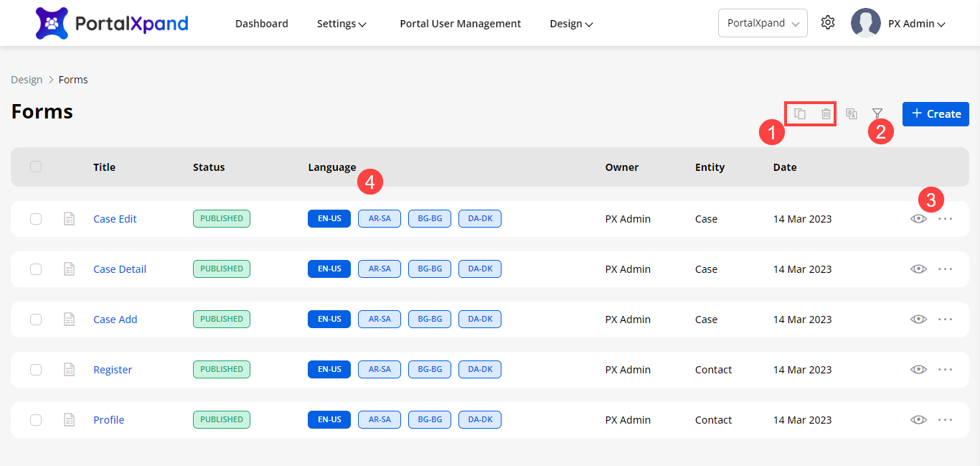Image resolution: width=980 pixels, height=466 pixels.
Task: Click the Create button
Action: [x=936, y=114]
